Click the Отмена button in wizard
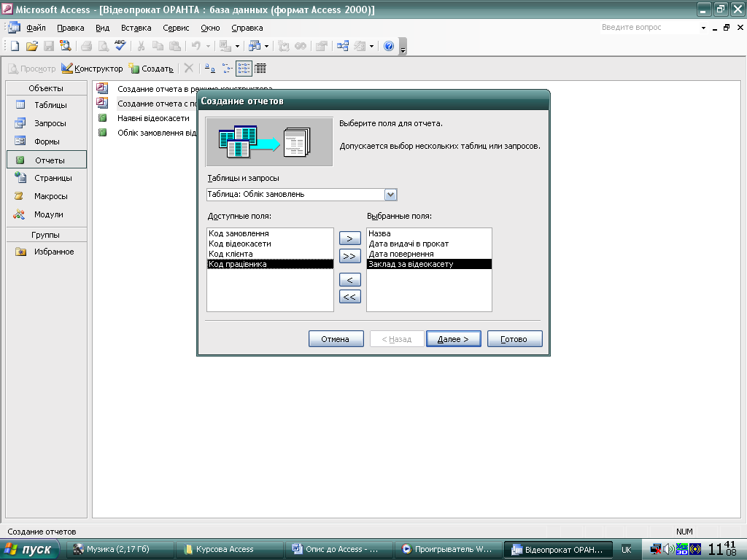The width and height of the screenshot is (747, 560). pyautogui.click(x=336, y=339)
